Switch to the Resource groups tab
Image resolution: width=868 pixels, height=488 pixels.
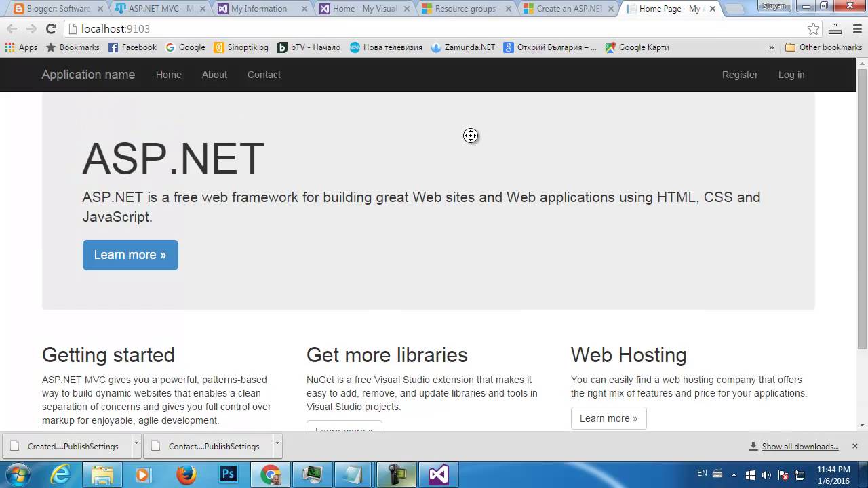pos(465,9)
